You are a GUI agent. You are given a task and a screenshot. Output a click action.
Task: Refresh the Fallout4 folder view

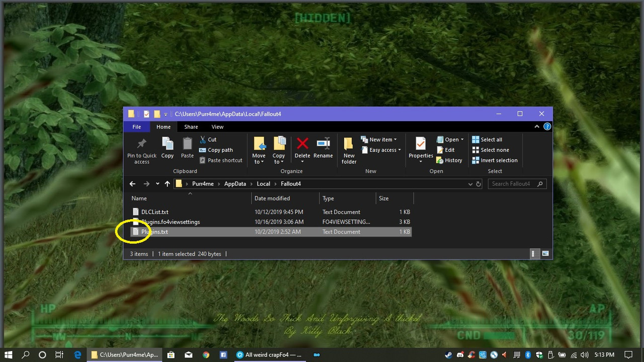click(478, 184)
